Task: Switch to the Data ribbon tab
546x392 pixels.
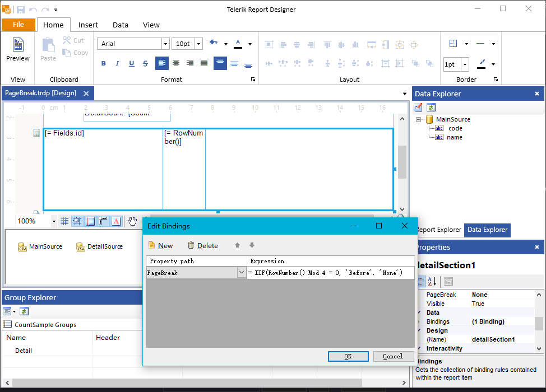Action: click(x=121, y=25)
